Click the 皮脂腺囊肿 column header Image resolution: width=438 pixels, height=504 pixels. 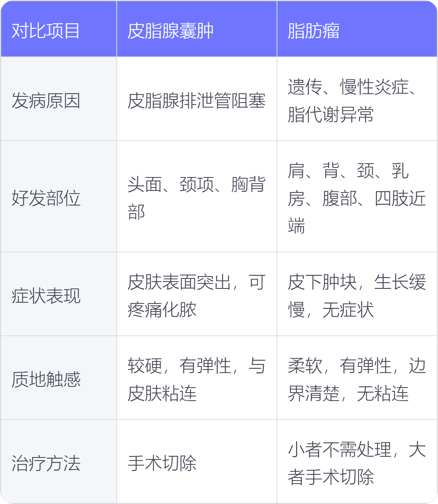tap(170, 31)
